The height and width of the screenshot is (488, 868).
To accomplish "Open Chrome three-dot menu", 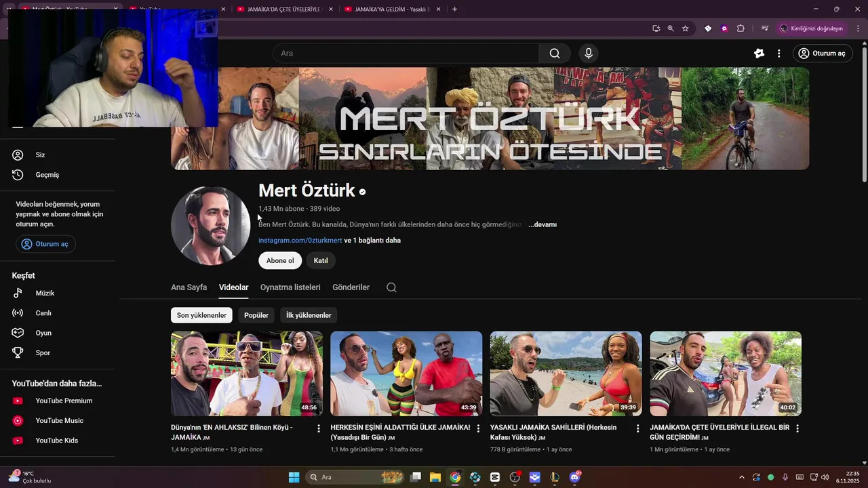I will (858, 28).
